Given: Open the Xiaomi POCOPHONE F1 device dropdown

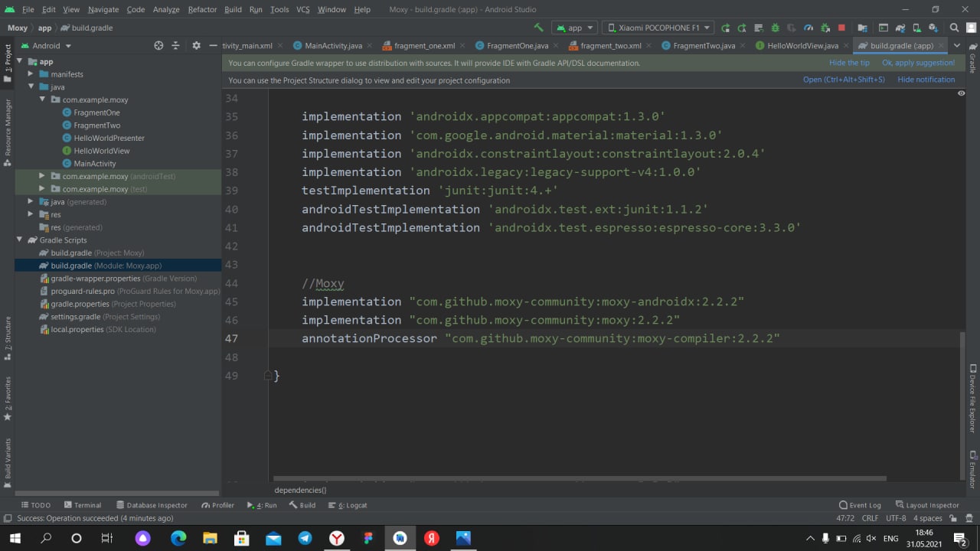Looking at the screenshot, I should (658, 28).
